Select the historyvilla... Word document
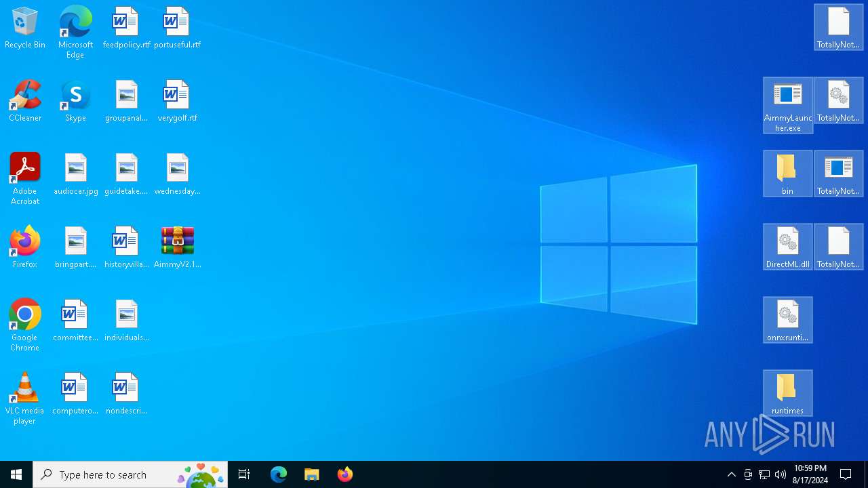Viewport: 868px width, 488px height. pyautogui.click(x=126, y=248)
